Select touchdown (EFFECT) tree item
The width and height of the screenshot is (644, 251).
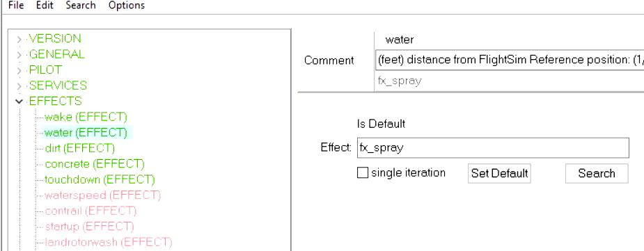pyautogui.click(x=100, y=179)
